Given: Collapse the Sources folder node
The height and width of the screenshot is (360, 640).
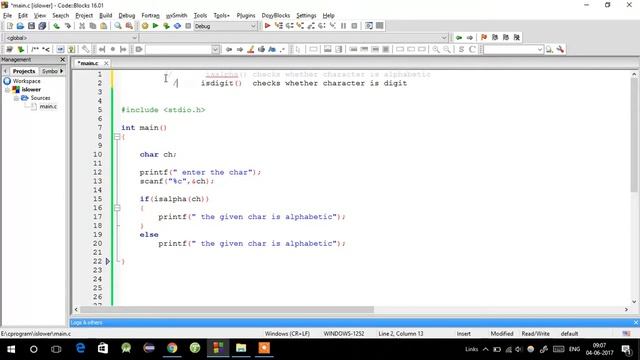Looking at the screenshot, I should [16, 98].
